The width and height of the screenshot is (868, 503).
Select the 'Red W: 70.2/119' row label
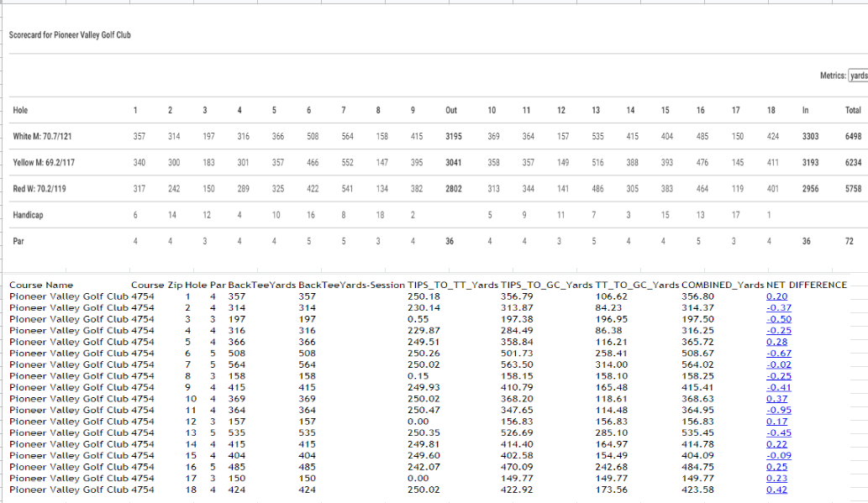39,189
